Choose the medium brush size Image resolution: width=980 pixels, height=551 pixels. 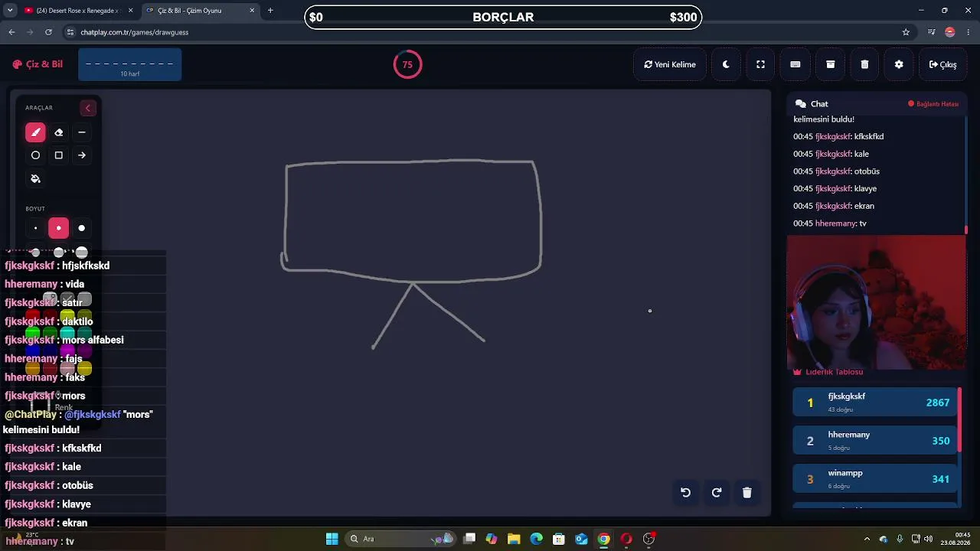58,228
